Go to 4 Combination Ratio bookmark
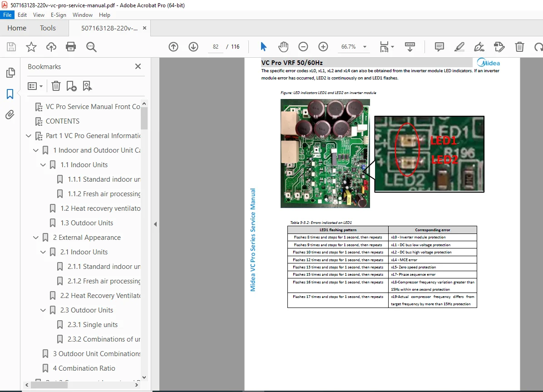Image resolution: width=543 pixels, height=392 pixels. (x=84, y=368)
